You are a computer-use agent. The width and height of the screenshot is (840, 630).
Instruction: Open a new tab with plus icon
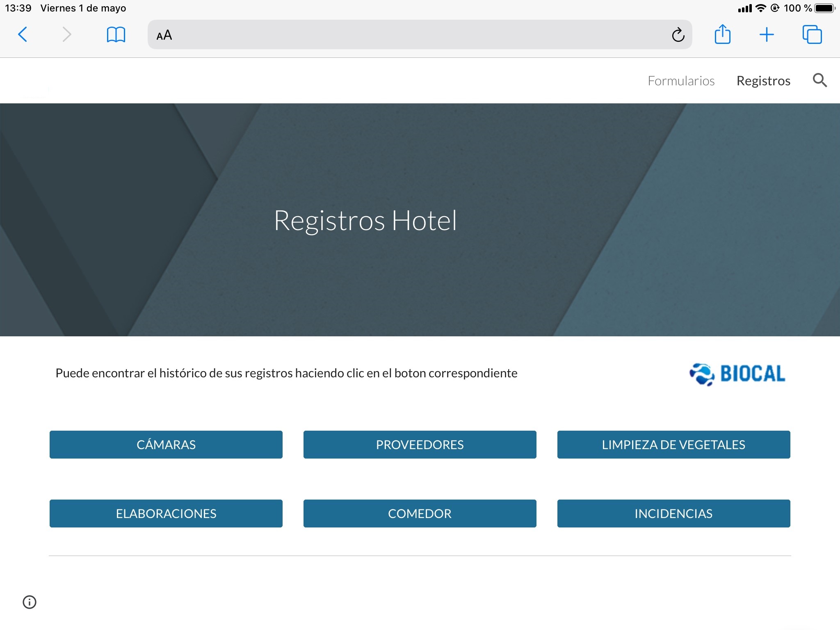click(x=766, y=34)
